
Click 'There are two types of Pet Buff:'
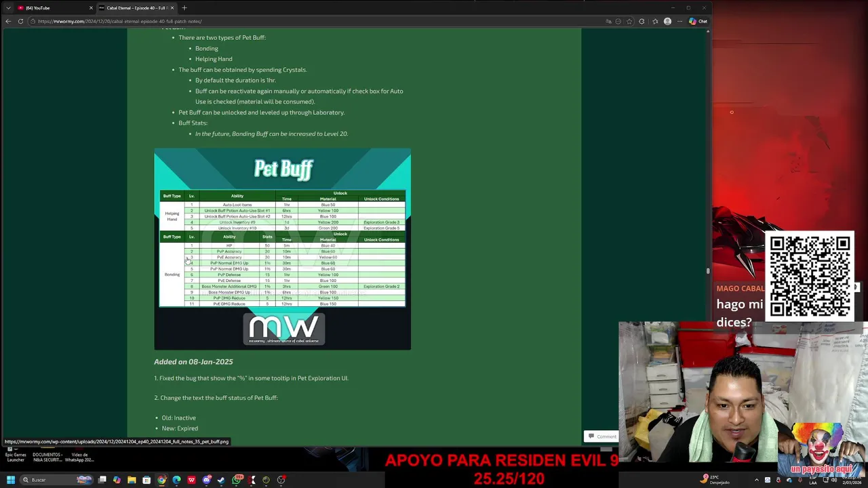pos(222,37)
